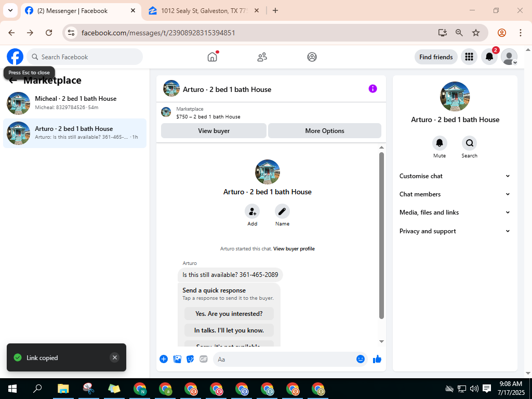Viewport: 532px width, 399px height.
Task: Open Facebook home logo
Action: tap(15, 57)
